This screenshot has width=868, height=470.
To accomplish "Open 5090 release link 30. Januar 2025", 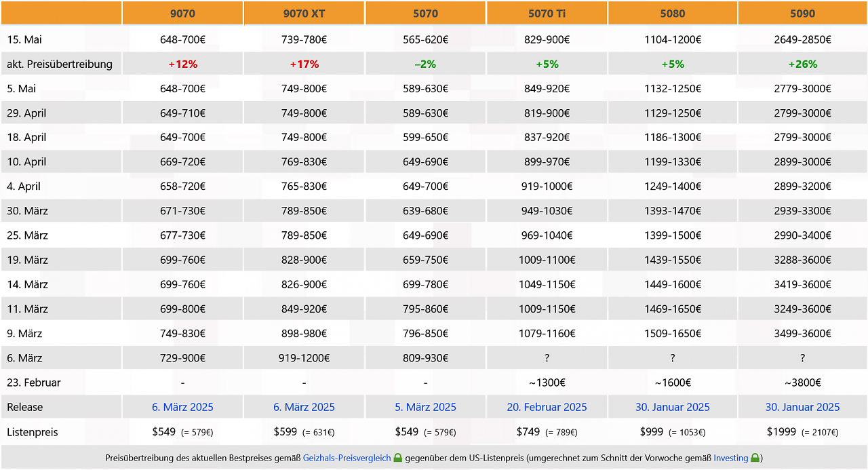I will (x=802, y=407).
